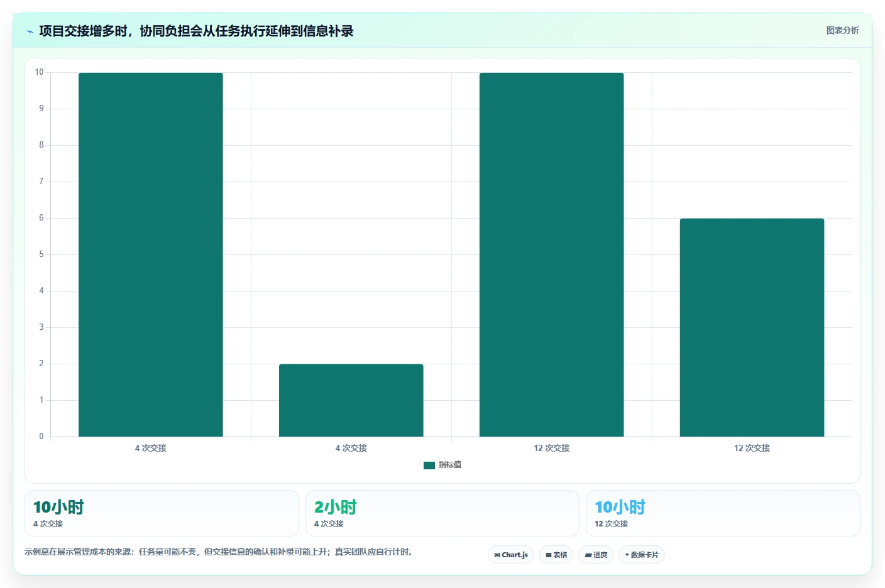Select the 数据卡片 tag chip
The image size is (885, 588).
pos(642,555)
